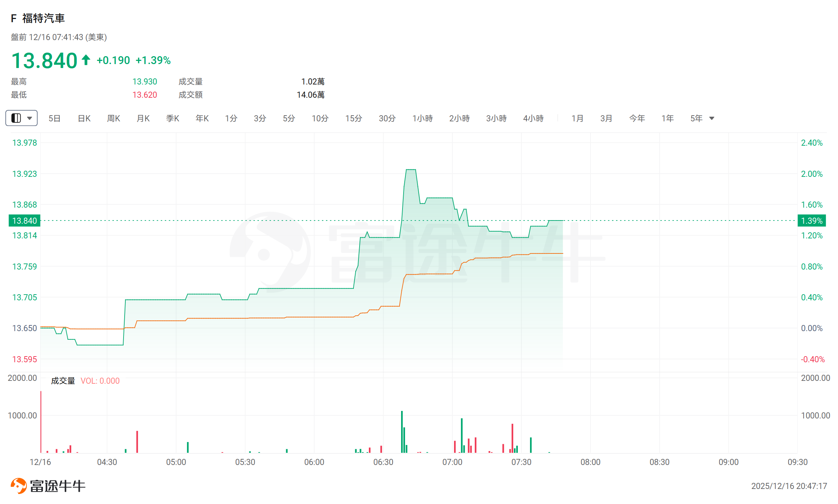Switch to 4小時 interval
This screenshot has height=504, width=838.
[533, 118]
